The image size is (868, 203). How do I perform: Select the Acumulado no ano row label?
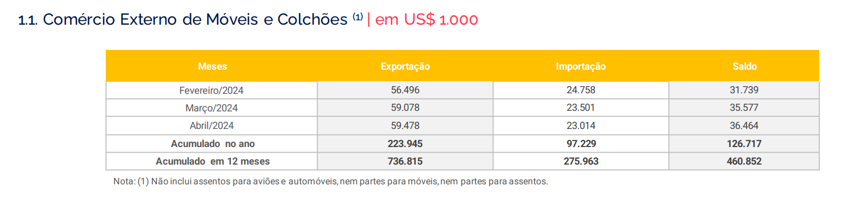[213, 144]
